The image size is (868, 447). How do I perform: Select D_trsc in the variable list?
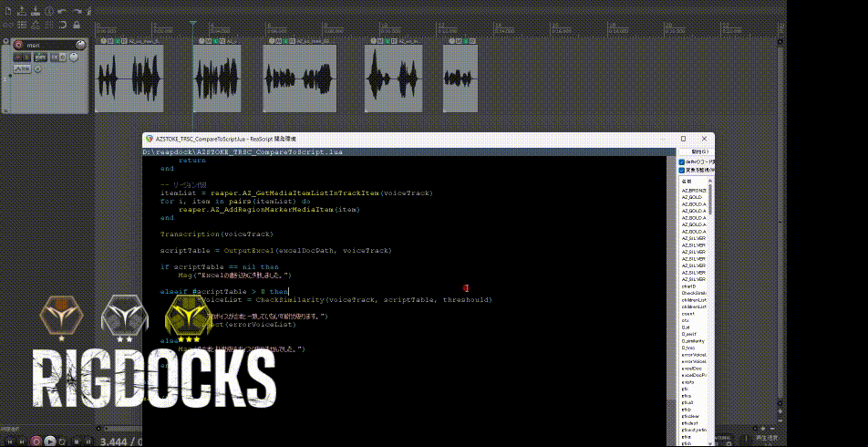[x=688, y=348]
